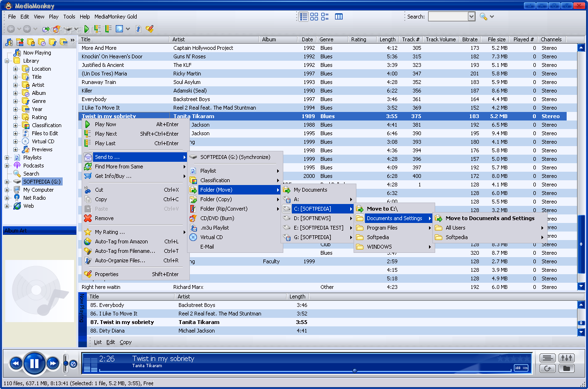
Task: Expand the Playlist submenu in Send to
Action: [x=235, y=171]
